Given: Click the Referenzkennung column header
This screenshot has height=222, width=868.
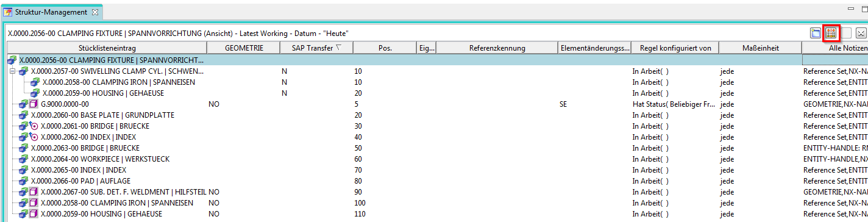Looking at the screenshot, I should pos(497,48).
